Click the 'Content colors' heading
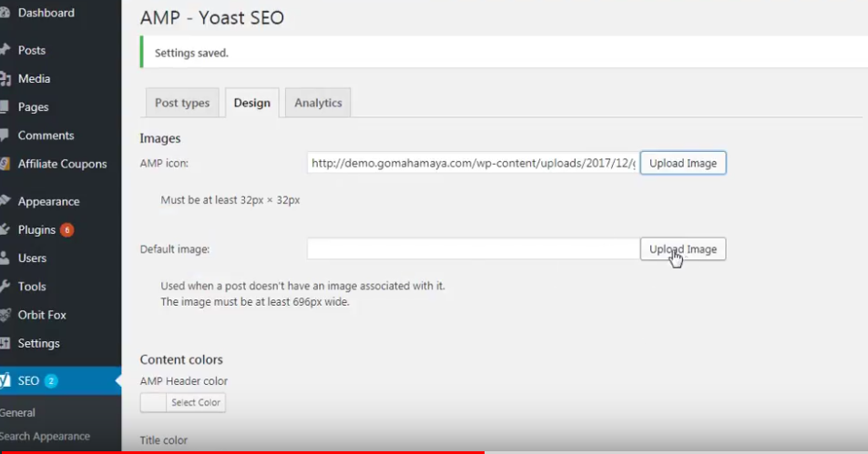The image size is (868, 454). 181,359
